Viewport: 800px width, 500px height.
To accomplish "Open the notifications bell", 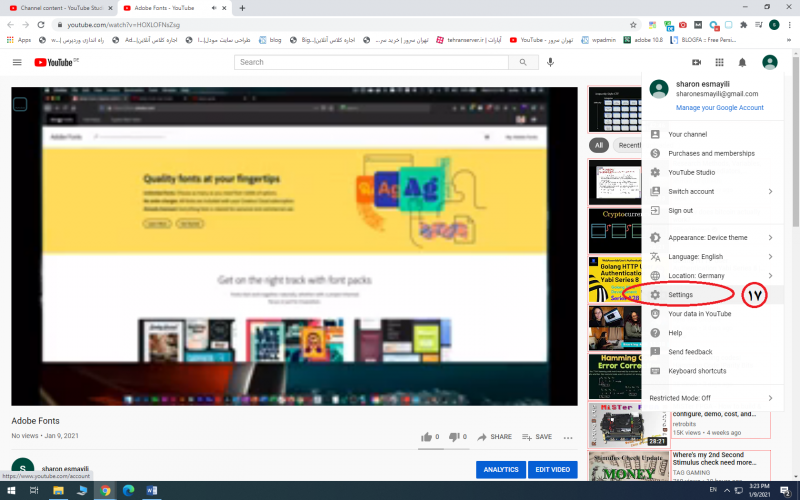I will (742, 62).
